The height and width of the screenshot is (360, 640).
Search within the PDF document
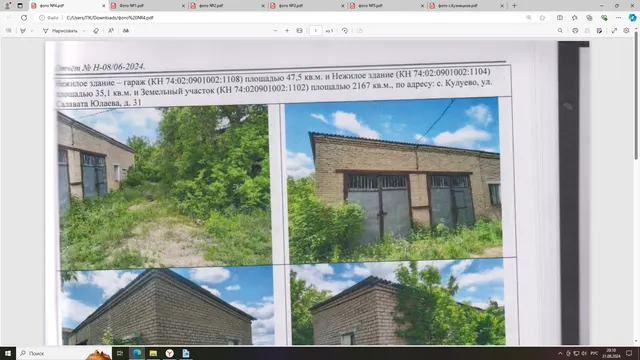[x=560, y=31]
